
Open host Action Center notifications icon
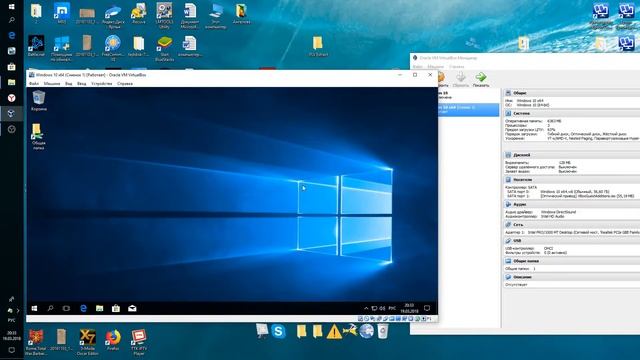(x=11, y=350)
